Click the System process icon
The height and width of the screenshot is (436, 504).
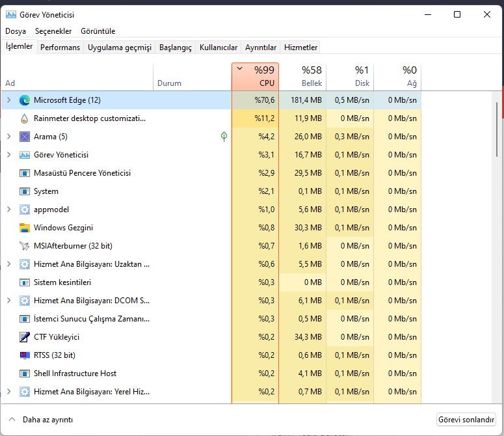25,191
